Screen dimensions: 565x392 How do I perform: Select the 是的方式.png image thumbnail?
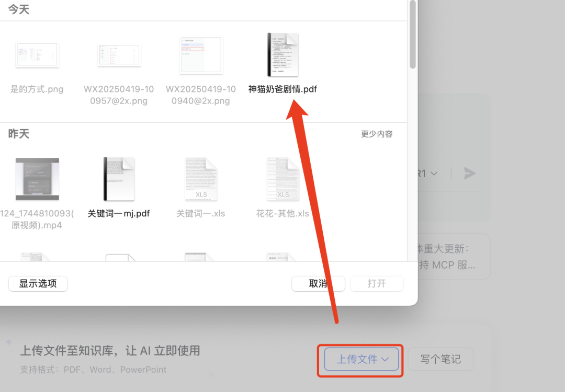coord(37,55)
